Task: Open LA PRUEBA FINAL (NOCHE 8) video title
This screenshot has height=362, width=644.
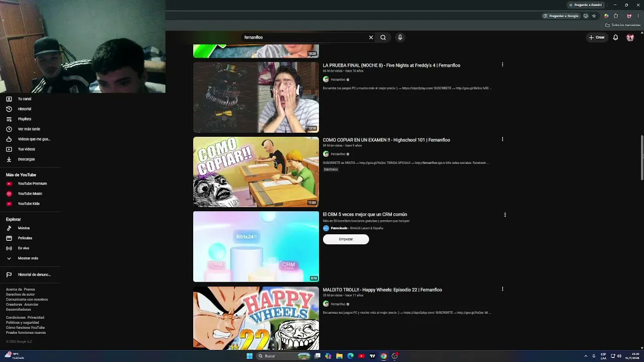Action: tap(391, 65)
